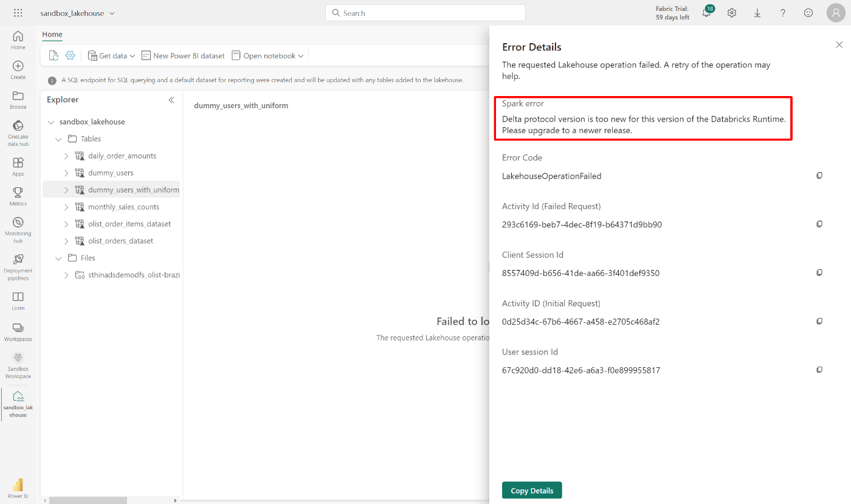This screenshot has width=851, height=504.
Task: Open Apps in left navigation
Action: coord(18,167)
